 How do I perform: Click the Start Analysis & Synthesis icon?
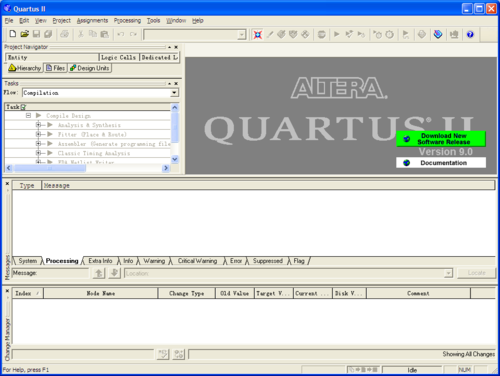[x=349, y=34]
